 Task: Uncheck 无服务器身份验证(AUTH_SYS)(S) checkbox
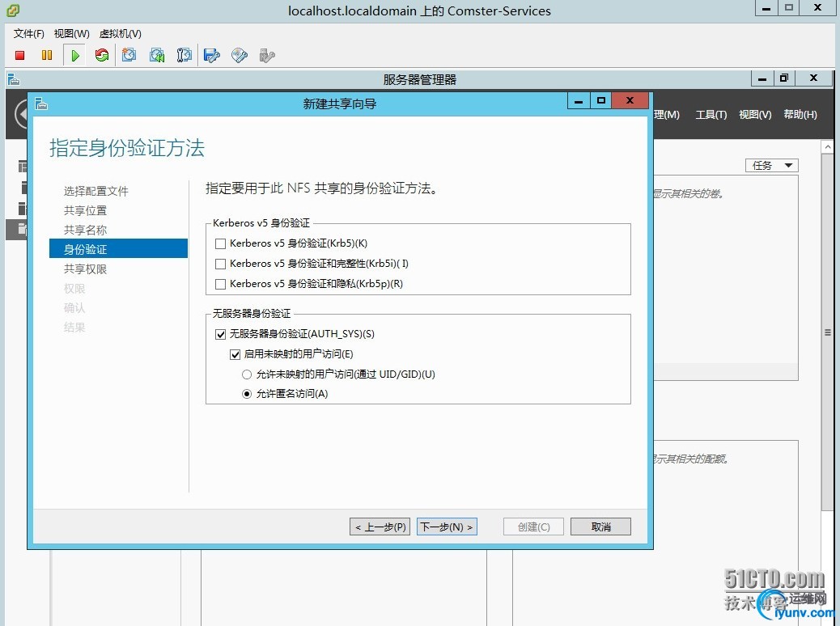point(220,334)
